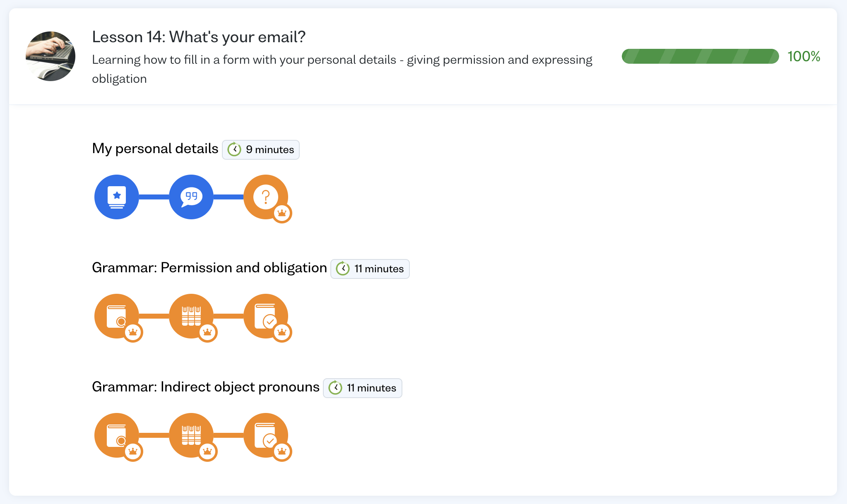The width and height of the screenshot is (847, 504).
Task: Open the Lesson 14 title heading
Action: [x=199, y=37]
